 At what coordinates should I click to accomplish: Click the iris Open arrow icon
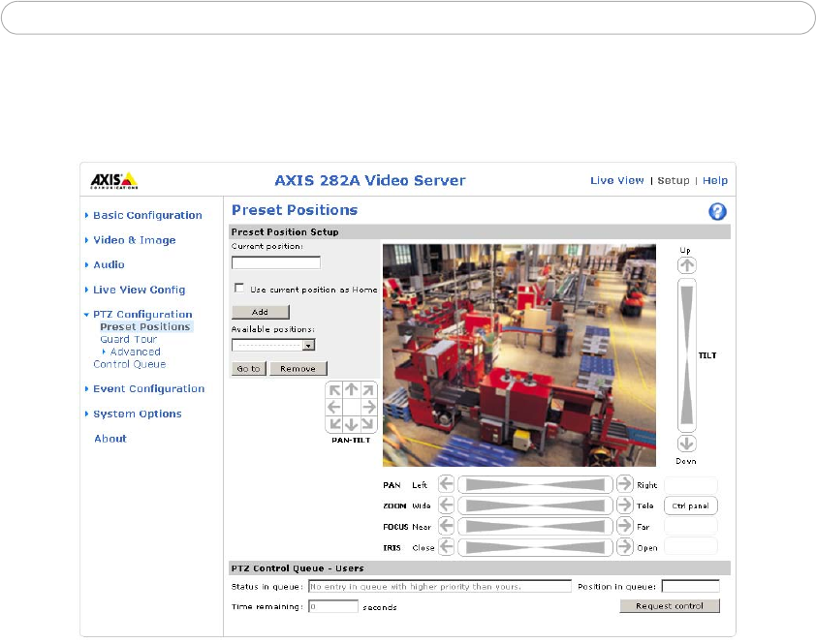[625, 547]
